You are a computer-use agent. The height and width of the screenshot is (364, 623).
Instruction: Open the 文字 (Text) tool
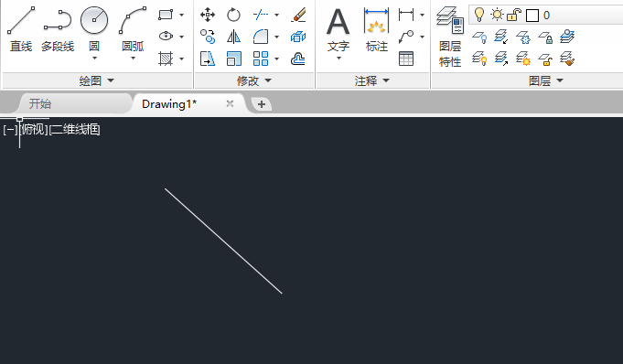[338, 29]
